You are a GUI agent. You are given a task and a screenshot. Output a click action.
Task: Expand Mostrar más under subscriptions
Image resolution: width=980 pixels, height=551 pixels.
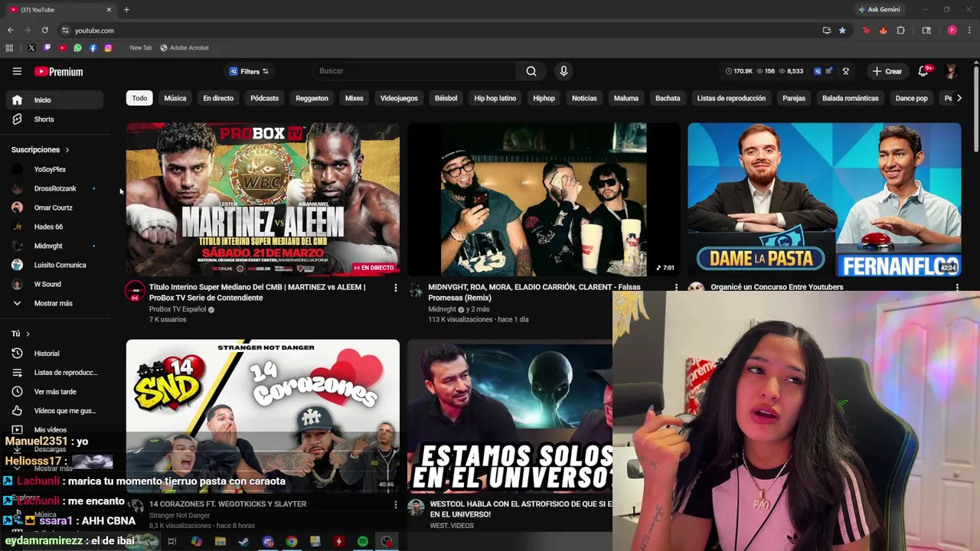coord(54,303)
